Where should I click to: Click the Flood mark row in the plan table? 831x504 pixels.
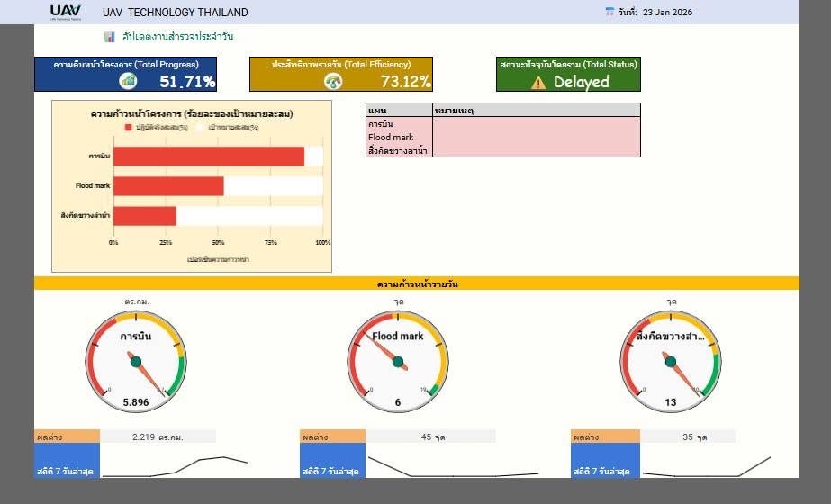coord(503,138)
